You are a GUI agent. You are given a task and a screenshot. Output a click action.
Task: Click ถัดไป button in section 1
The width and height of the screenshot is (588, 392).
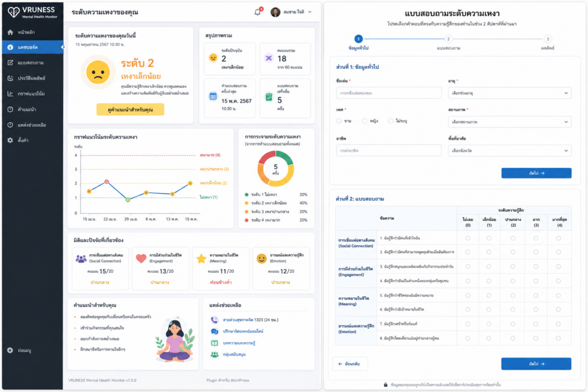(536, 173)
